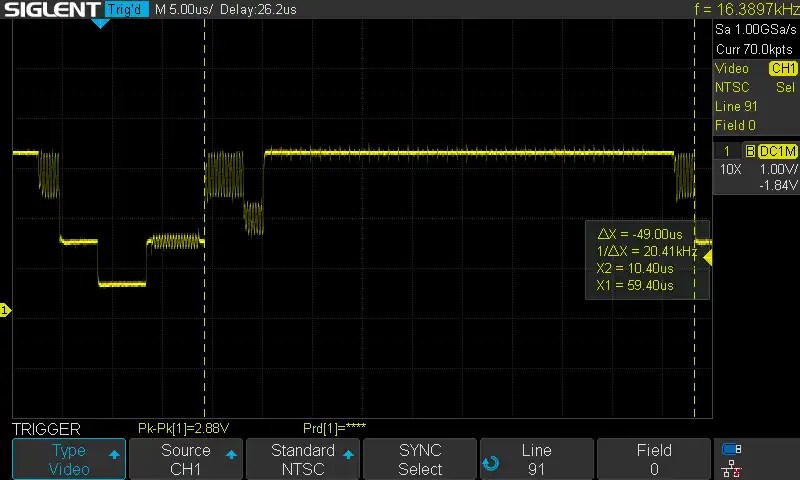This screenshot has width=800, height=480.
Task: Select the Line 91 softkey
Action: [536, 459]
